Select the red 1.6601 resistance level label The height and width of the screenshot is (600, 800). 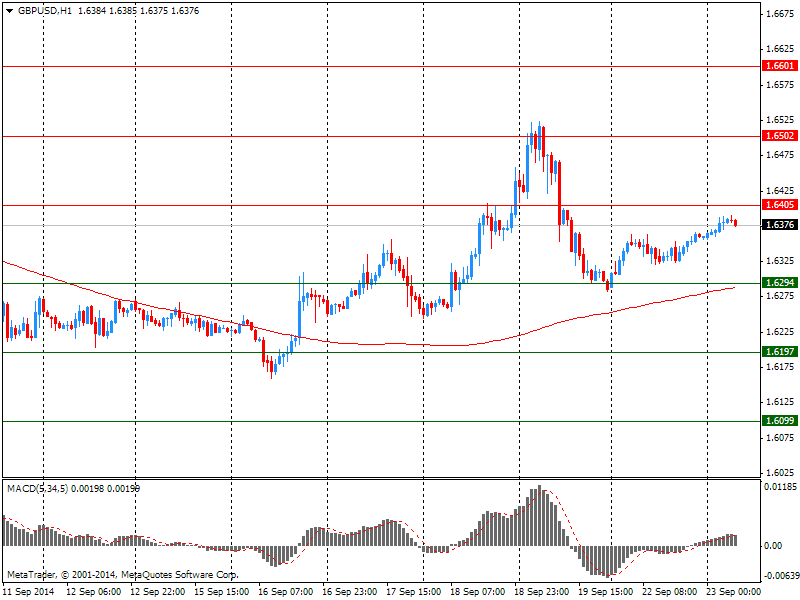pyautogui.click(x=780, y=66)
